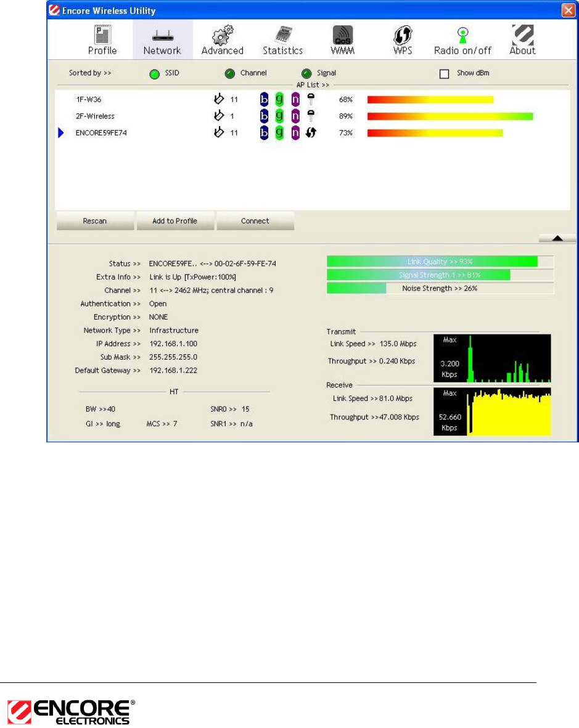This screenshot has width=579, height=728.
Task: Click the 802.11n icon for ENCORE59FE74
Action: (x=295, y=133)
